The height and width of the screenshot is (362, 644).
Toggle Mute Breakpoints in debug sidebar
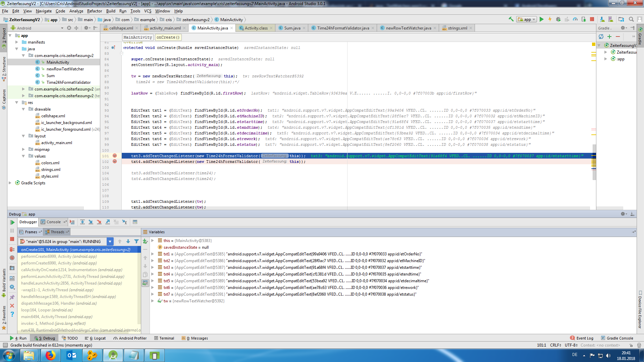coord(12,258)
